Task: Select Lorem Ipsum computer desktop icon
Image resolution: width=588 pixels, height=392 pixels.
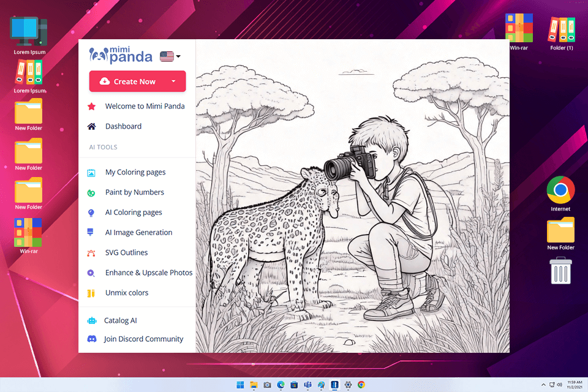Action: coord(29,36)
